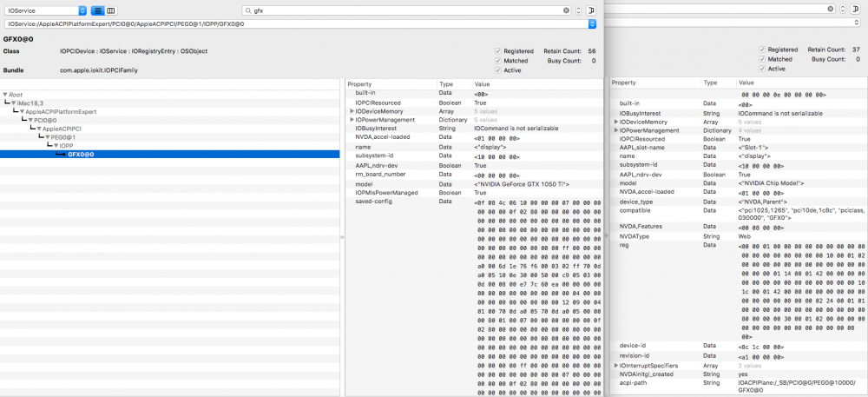This screenshot has height=397, width=868.
Task: Sort by Value column in back window
Action: click(801, 83)
